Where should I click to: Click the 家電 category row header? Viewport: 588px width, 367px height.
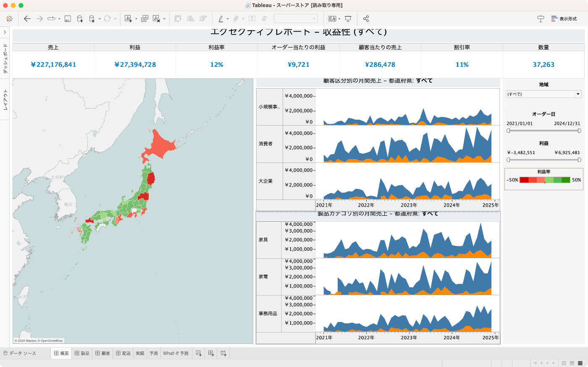pyautogui.click(x=269, y=277)
